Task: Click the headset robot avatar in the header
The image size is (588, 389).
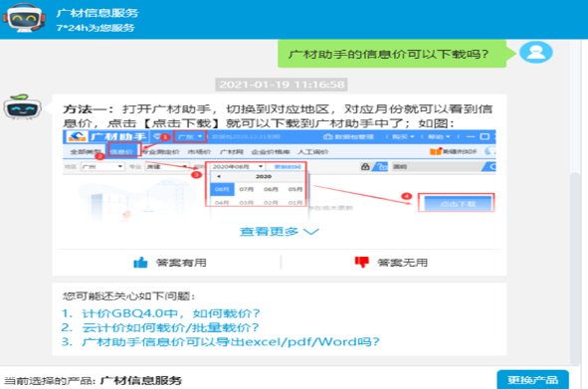Action: pyautogui.click(x=24, y=18)
